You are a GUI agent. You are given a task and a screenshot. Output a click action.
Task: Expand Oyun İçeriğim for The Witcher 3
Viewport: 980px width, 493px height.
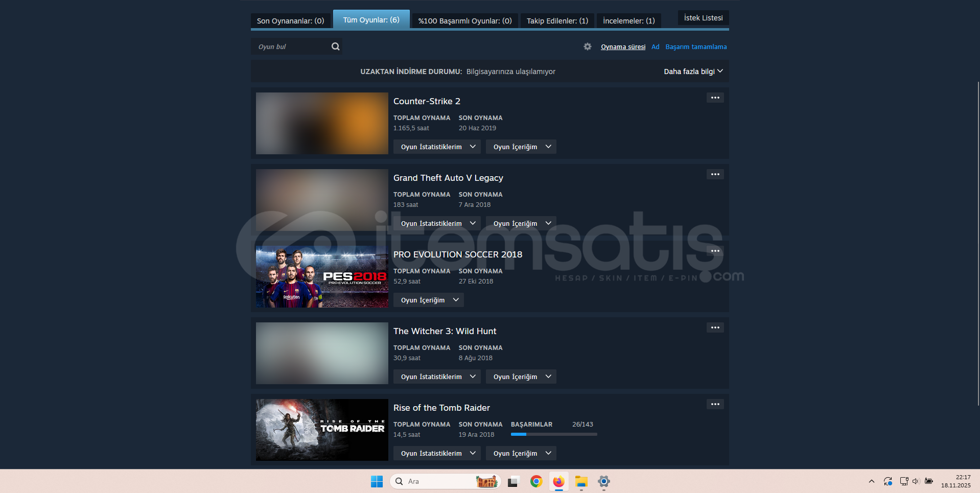(521, 377)
